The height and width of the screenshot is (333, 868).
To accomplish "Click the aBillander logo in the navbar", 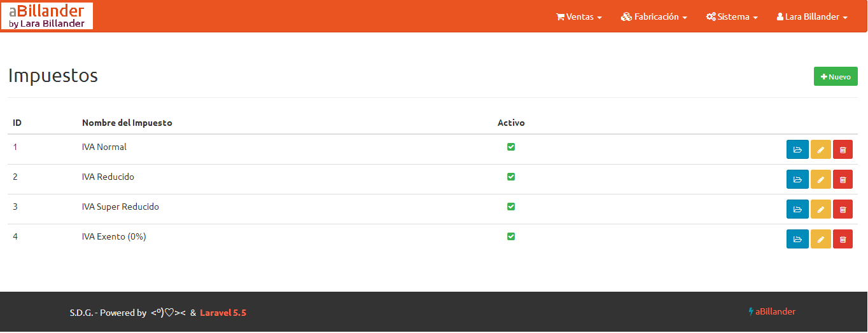I will point(47,16).
